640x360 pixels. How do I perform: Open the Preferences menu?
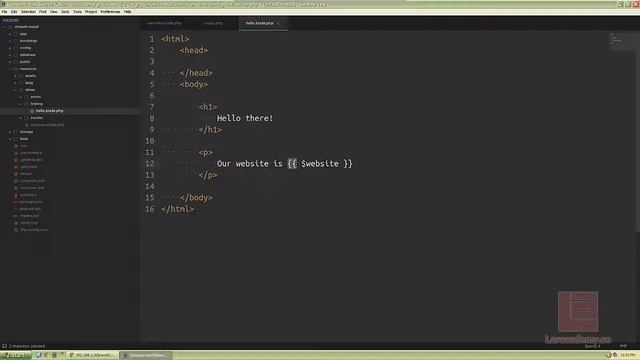[110, 12]
